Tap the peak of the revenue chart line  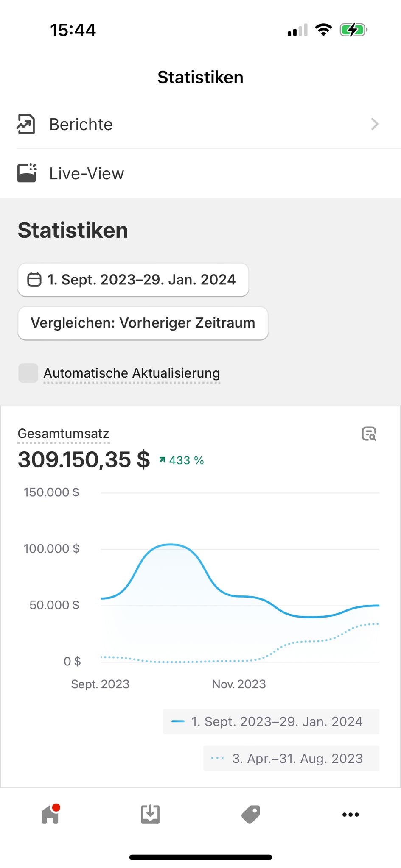point(170,544)
